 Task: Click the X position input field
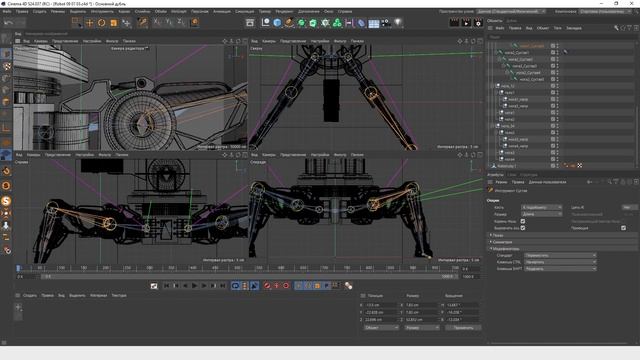(x=381, y=305)
